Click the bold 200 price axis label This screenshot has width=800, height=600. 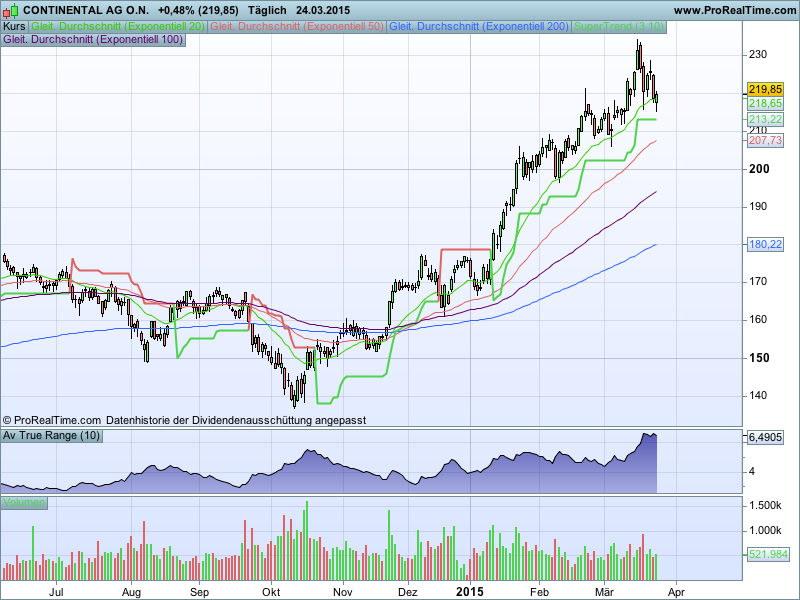[759, 169]
